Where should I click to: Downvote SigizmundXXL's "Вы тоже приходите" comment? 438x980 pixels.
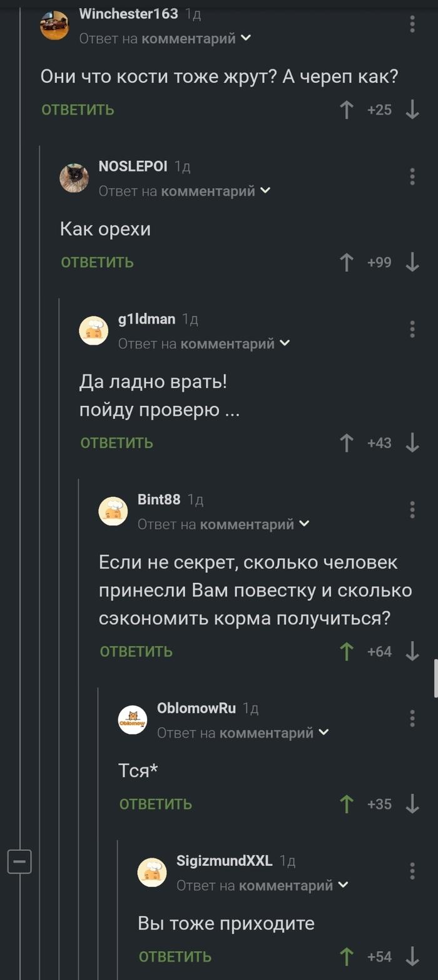tap(412, 957)
